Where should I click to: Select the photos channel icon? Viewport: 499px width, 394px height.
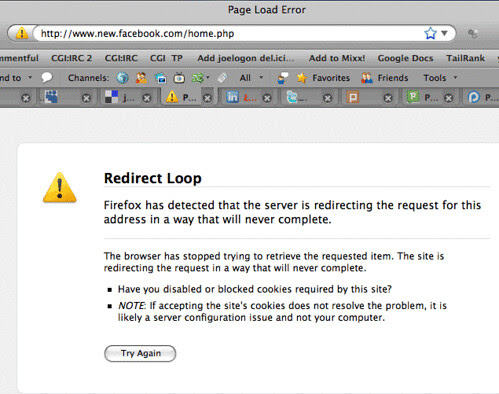coord(161,78)
